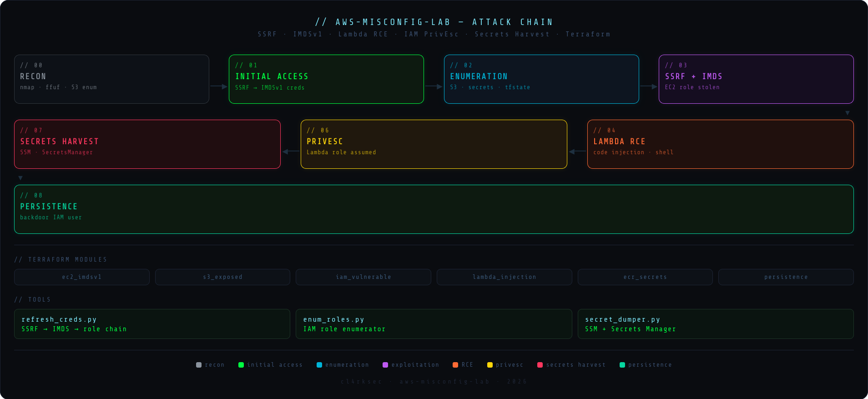Click the arrow from Enumeration to SSRF + IMDS
This screenshot has height=399, width=868.
tap(649, 86)
